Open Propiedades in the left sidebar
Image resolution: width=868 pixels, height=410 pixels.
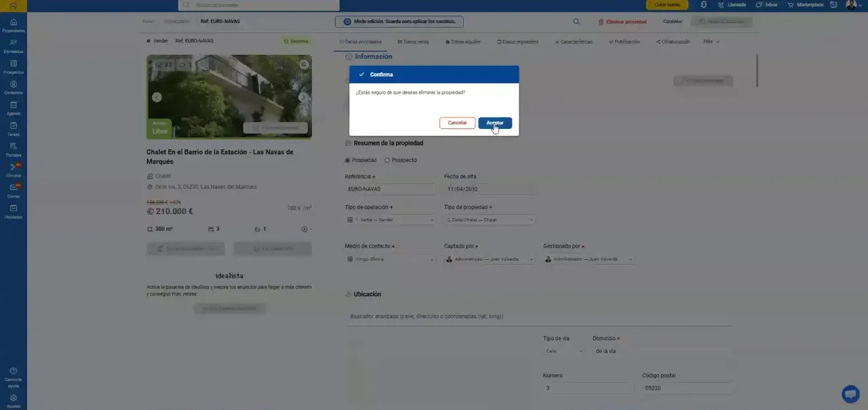pyautogui.click(x=14, y=25)
